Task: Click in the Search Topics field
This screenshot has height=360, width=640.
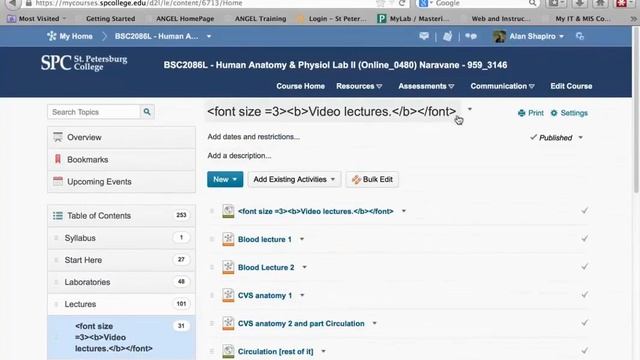Action: click(94, 112)
